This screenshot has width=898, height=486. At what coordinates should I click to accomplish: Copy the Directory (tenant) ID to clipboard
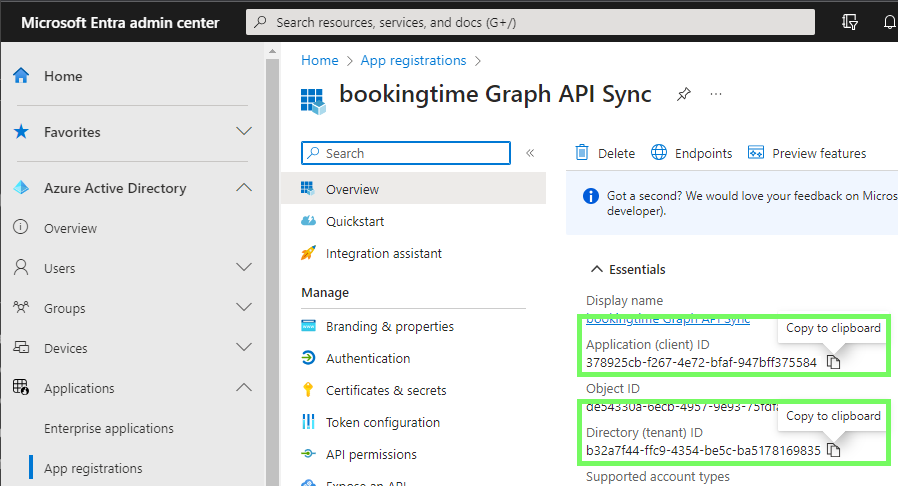[834, 451]
